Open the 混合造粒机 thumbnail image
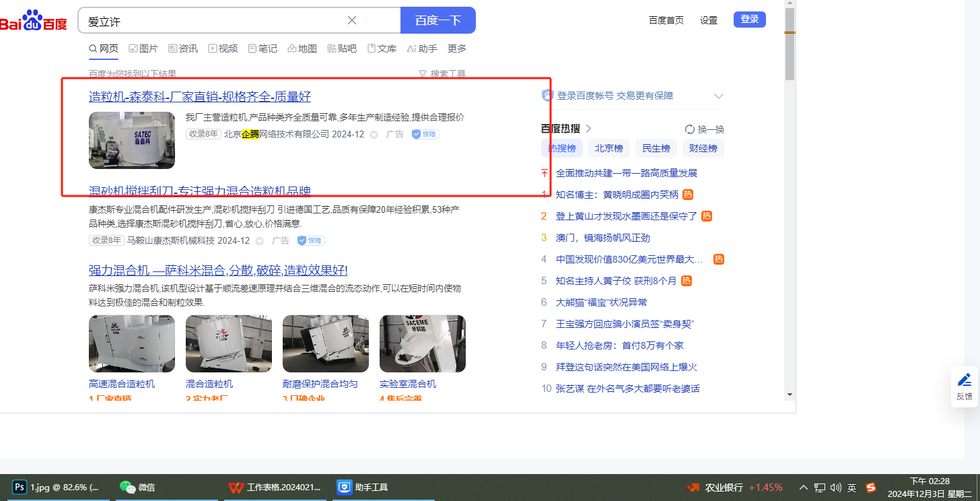 pyautogui.click(x=229, y=343)
